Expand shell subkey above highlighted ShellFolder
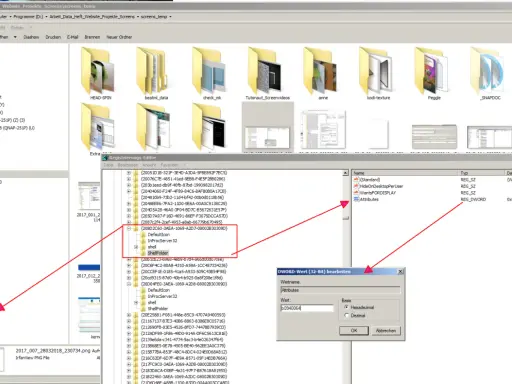 pyautogui.click(x=136, y=247)
